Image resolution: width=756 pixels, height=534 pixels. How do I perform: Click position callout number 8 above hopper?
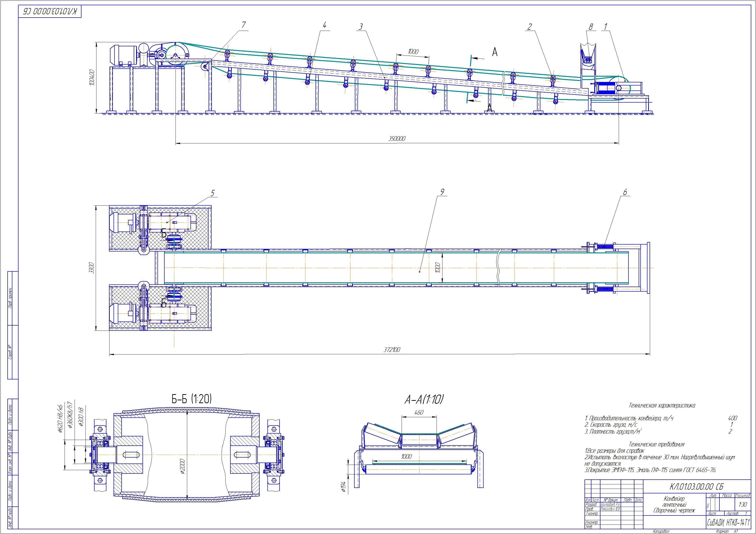point(591,27)
